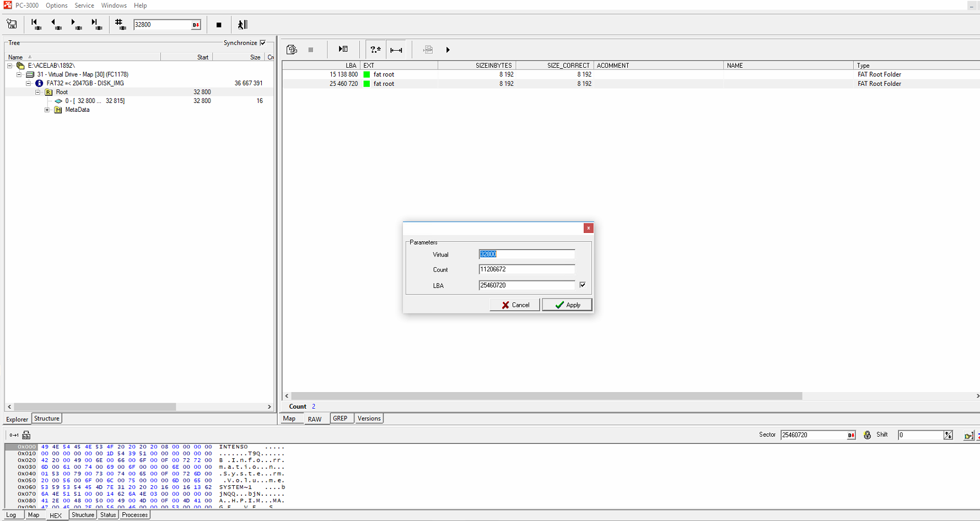This screenshot has width=980, height=521.
Task: Click the go to first sector icon
Action: click(36, 24)
